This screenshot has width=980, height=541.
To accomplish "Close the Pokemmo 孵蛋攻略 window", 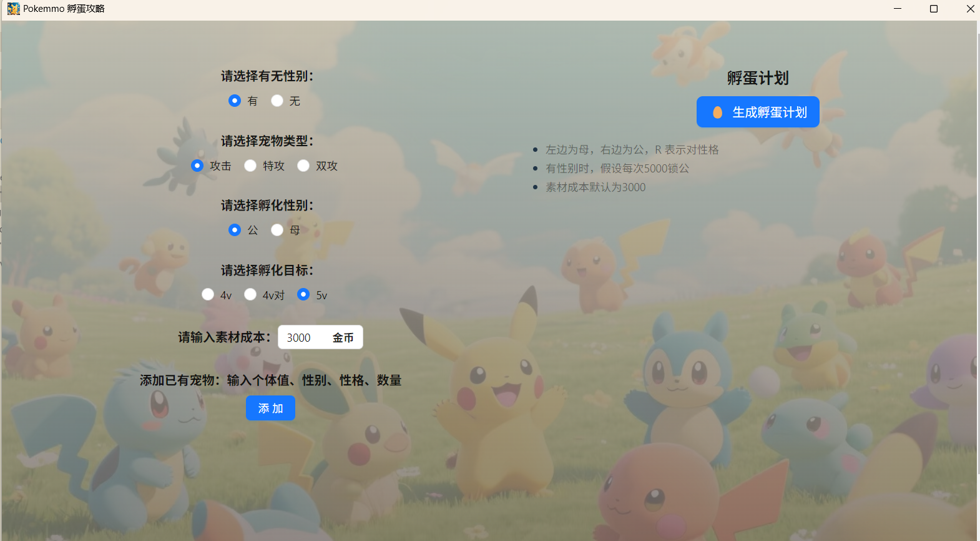I will (970, 9).
